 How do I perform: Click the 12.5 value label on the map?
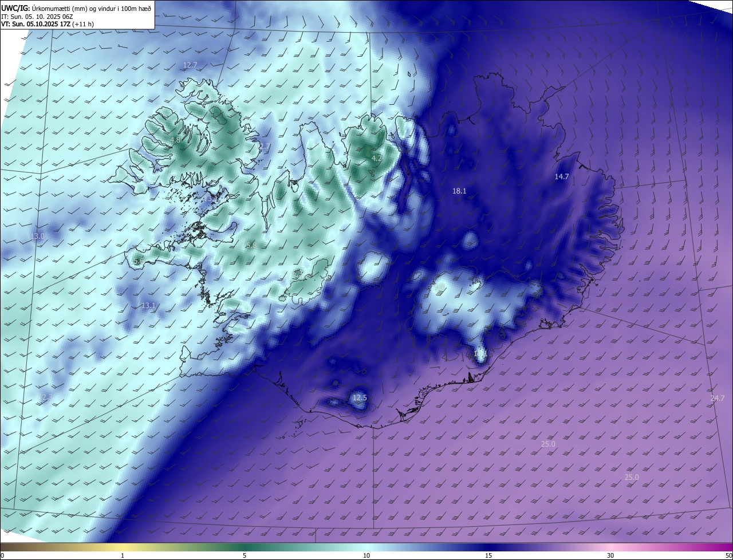360,397
